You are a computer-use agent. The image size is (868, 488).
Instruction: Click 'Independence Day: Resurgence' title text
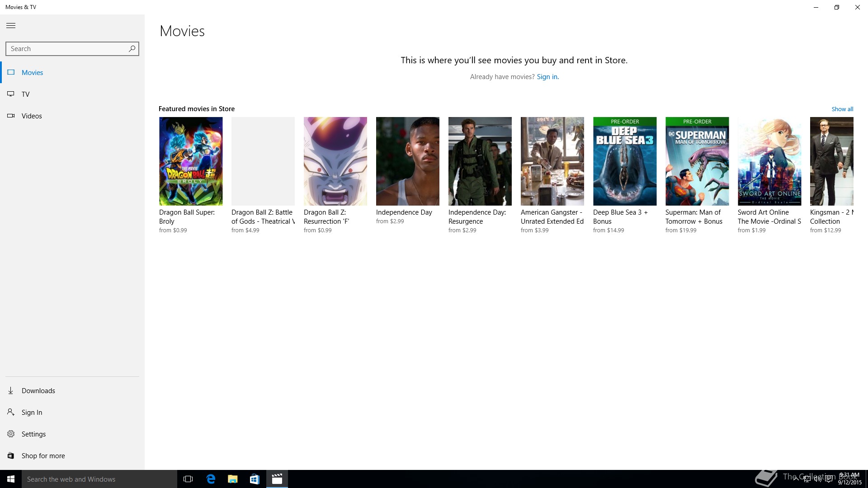pyautogui.click(x=477, y=216)
